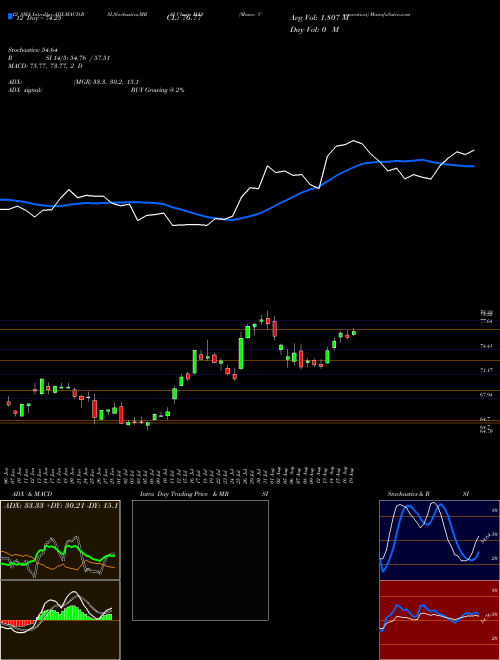
Task: Click the 'Day Vol: 0 M' text
Action: point(314,29)
